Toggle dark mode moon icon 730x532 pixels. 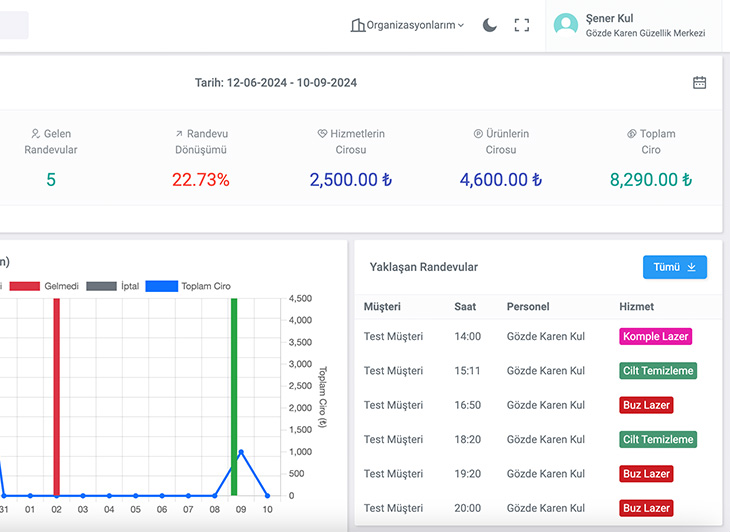[x=489, y=25]
